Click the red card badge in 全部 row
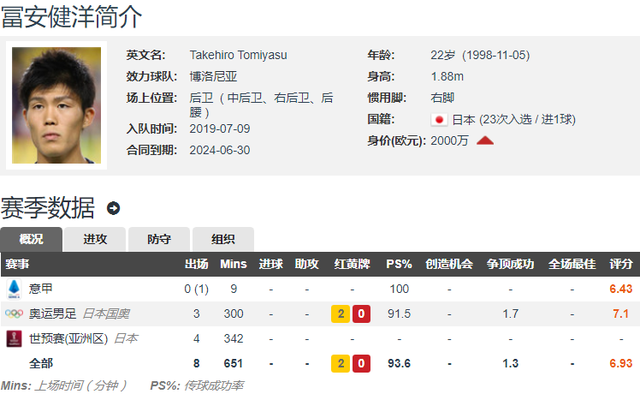This screenshot has width=640, height=394. [x=361, y=363]
